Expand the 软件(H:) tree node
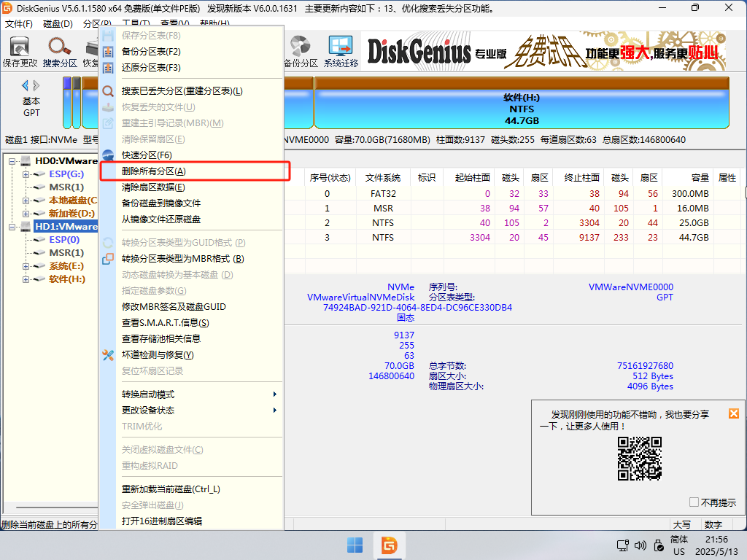 click(26, 279)
